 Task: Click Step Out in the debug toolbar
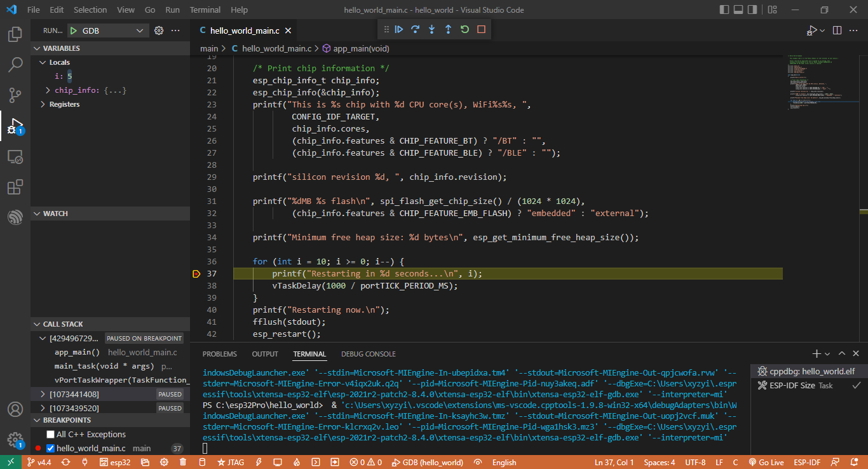(448, 29)
